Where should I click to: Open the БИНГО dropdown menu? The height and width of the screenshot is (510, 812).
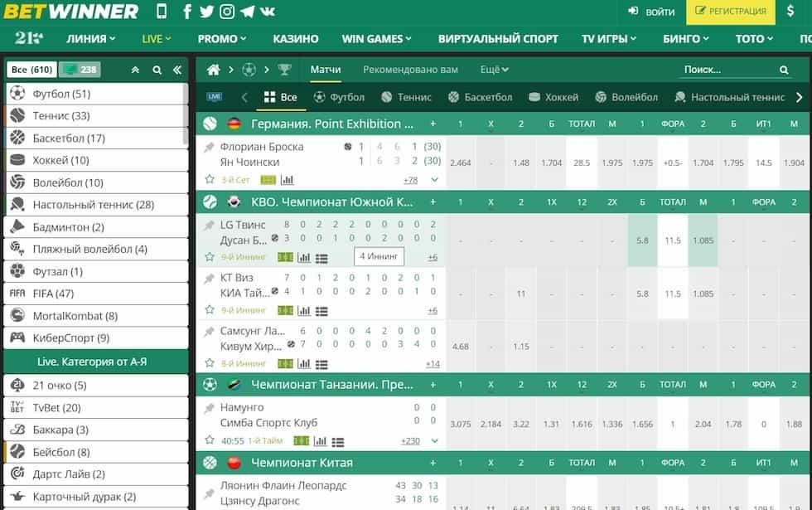(686, 38)
